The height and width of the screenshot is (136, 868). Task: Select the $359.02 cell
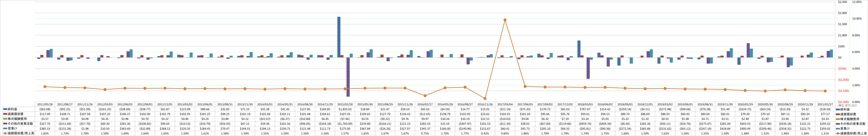point(825,129)
